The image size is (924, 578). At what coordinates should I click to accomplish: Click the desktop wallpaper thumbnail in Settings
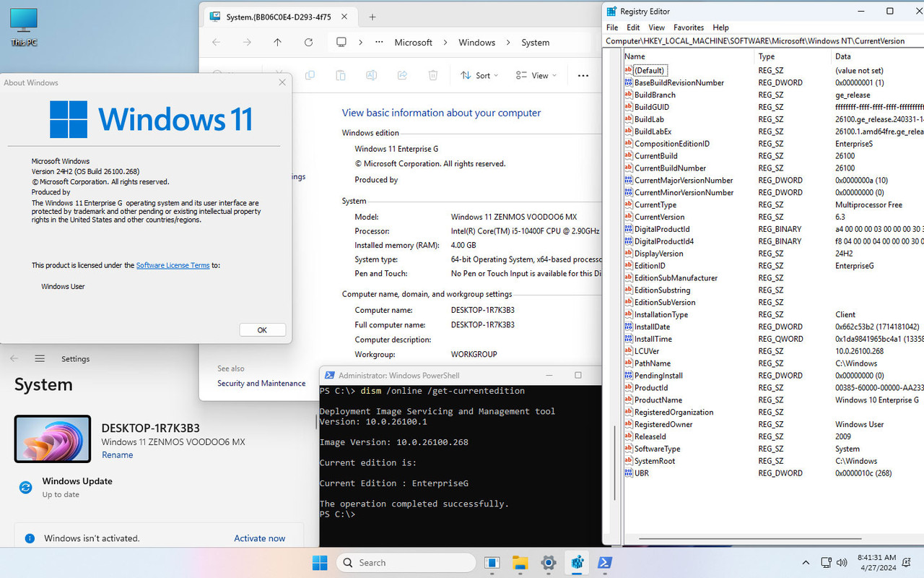pos(53,439)
